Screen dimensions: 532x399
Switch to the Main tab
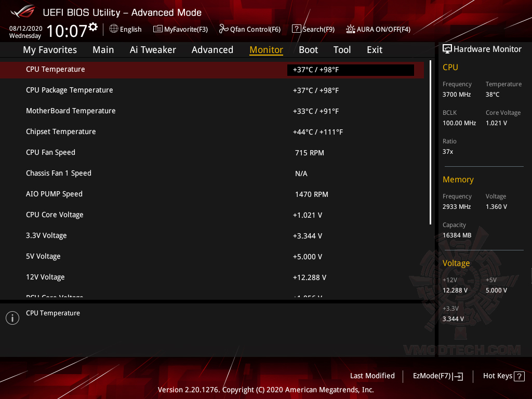coord(103,49)
